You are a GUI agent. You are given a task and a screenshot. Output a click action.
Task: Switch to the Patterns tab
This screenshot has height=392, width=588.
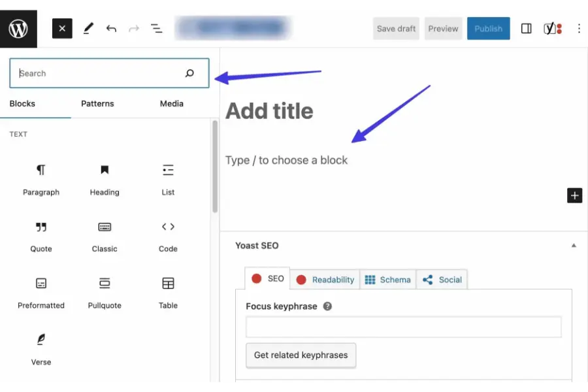97,103
